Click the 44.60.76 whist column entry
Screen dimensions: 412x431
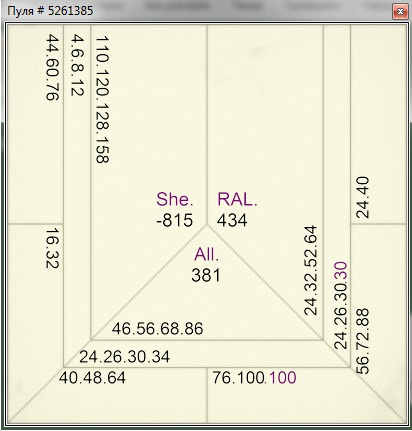52,67
